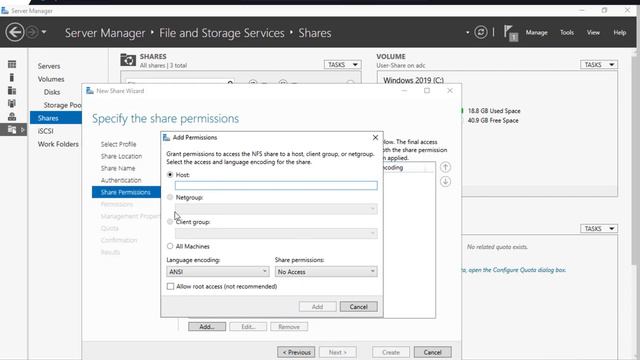Click the Remove button in the wizard
The image size is (640, 360).
click(x=289, y=327)
